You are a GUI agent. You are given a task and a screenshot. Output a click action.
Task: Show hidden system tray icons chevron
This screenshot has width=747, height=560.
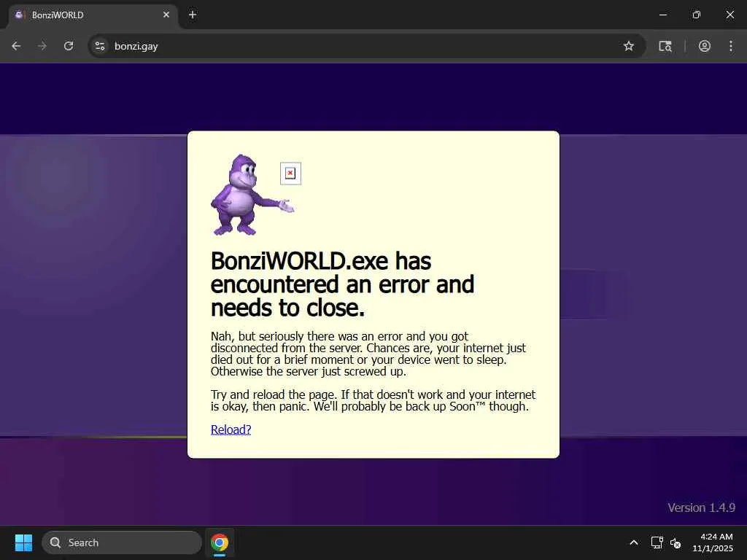point(634,542)
